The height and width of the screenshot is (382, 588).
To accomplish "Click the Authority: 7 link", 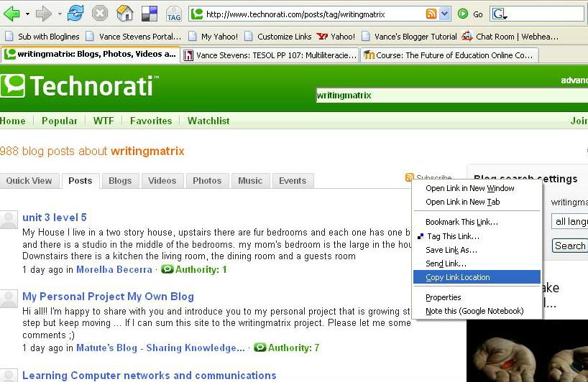I will coord(287,348).
